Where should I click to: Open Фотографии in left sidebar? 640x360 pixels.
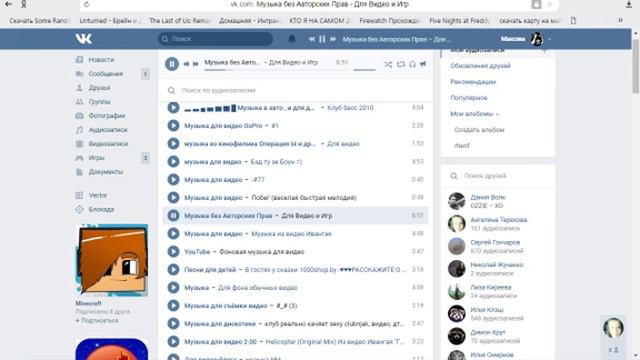coord(107,116)
